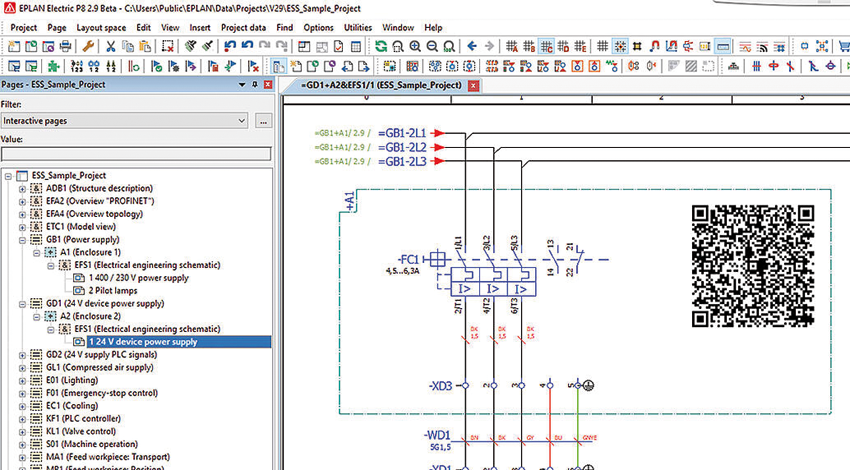Open the Interactive pages filter dropdown
850x470 pixels.
(x=242, y=121)
